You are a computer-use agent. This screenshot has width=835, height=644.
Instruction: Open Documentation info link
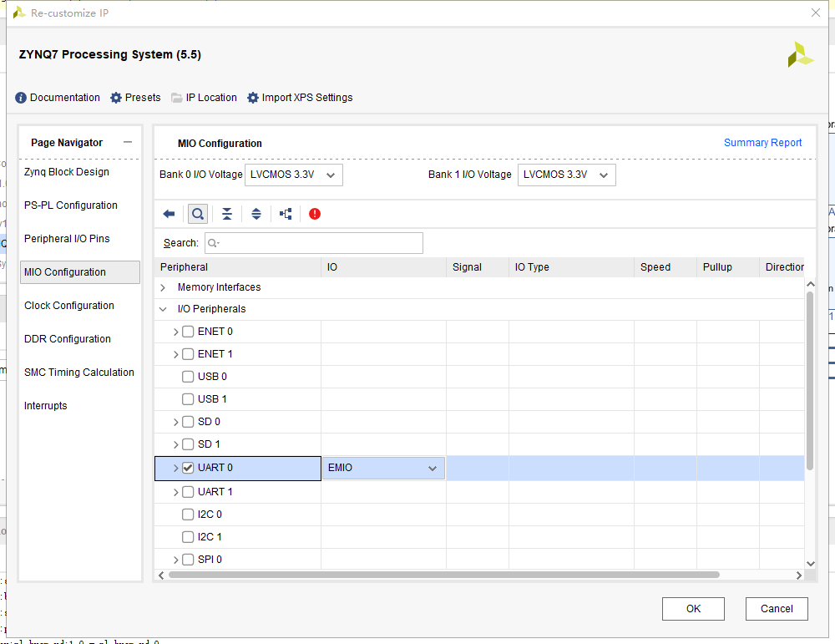pos(58,98)
